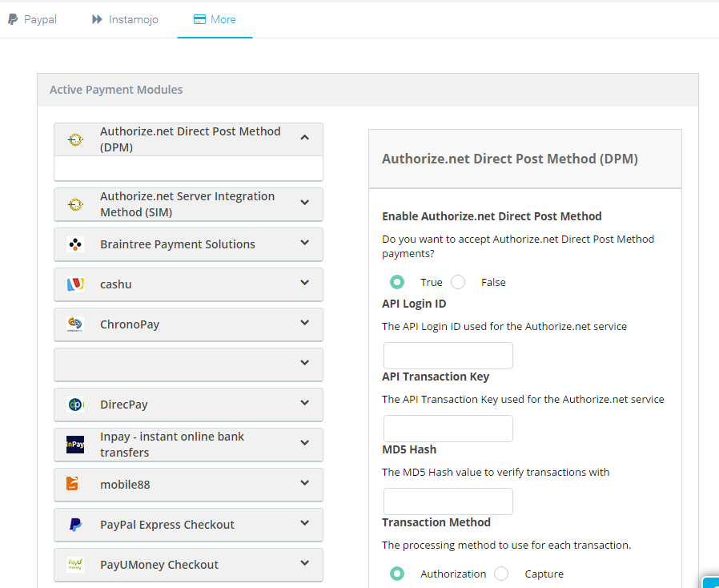Click the PayPal Express Checkout title
Image resolution: width=719 pixels, height=588 pixels.
pyautogui.click(x=167, y=525)
